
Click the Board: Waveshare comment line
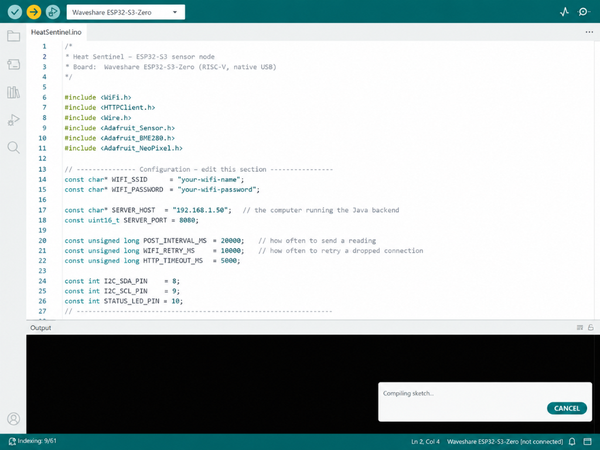171,67
